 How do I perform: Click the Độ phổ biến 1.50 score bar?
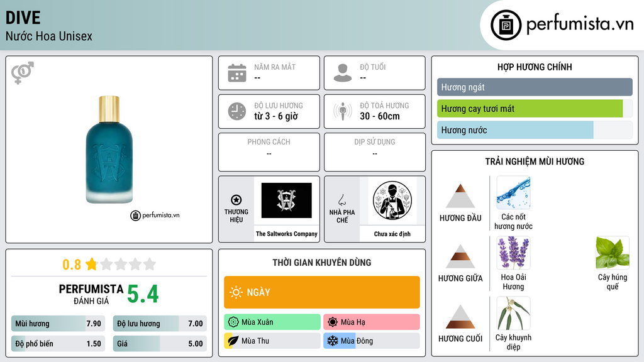(x=58, y=344)
